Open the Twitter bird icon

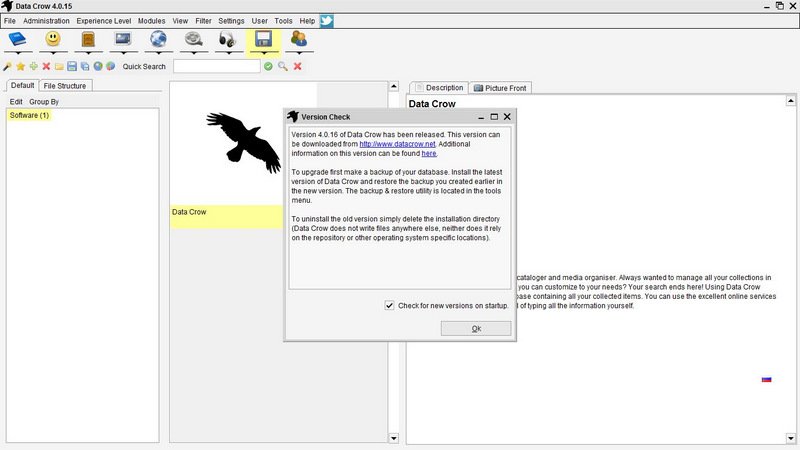click(327, 21)
